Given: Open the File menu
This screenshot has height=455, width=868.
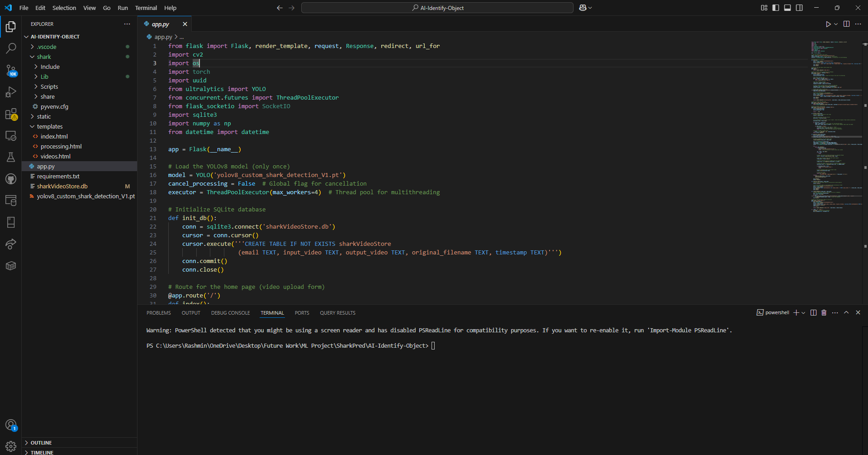Looking at the screenshot, I should [x=24, y=8].
